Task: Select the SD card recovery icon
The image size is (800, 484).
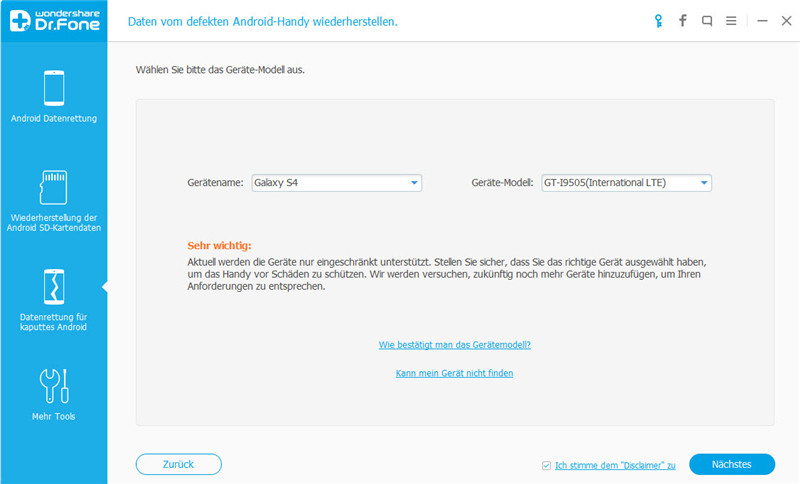Action: (54, 187)
